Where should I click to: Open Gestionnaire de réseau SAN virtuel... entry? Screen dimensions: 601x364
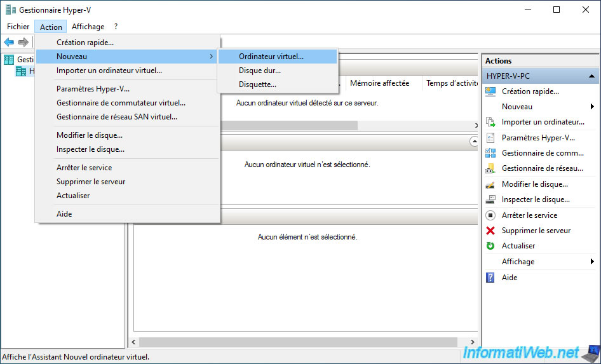tap(128, 117)
